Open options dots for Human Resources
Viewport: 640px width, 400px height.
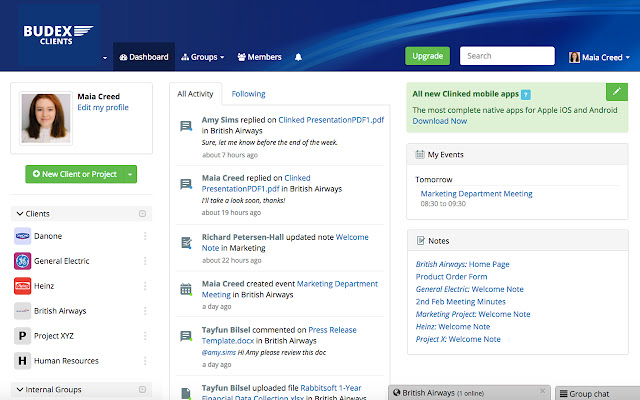point(145,361)
